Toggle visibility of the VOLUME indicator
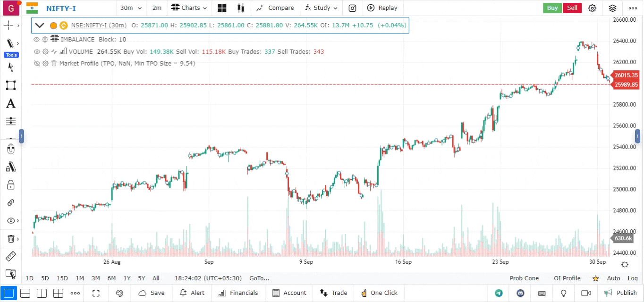The width and height of the screenshot is (644, 302). tap(37, 51)
